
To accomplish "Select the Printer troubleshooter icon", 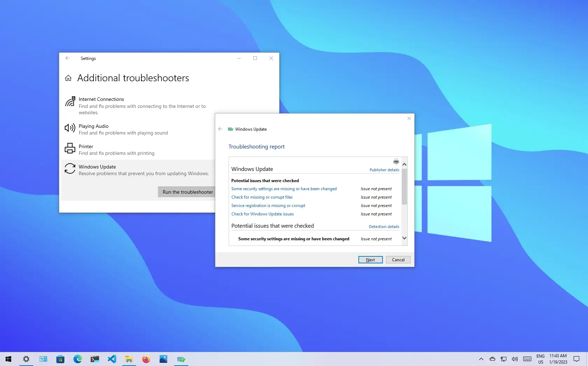I will [70, 148].
